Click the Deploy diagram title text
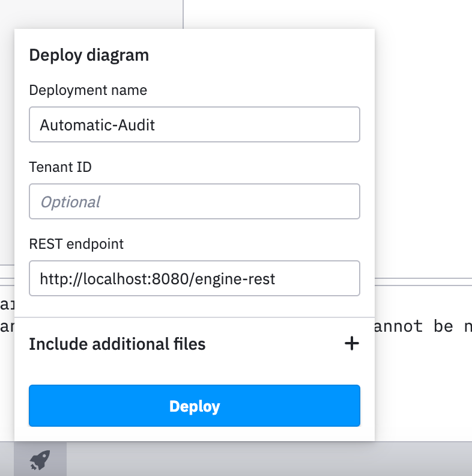The width and height of the screenshot is (472, 476). (89, 55)
